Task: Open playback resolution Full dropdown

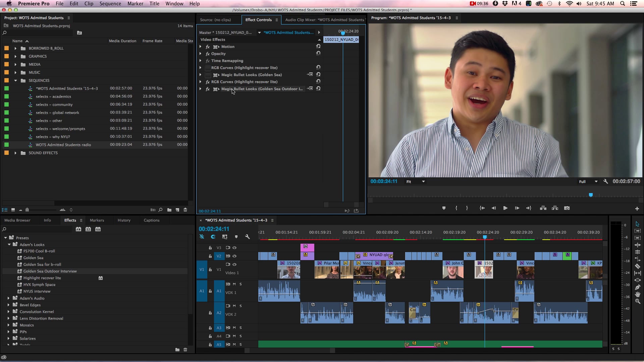Action: 588,181
